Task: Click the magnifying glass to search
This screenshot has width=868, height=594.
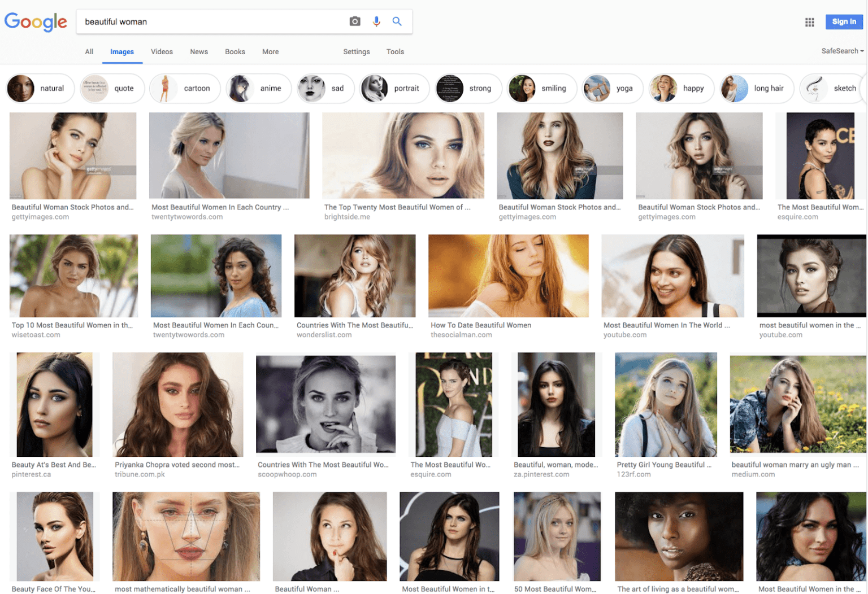Action: (397, 21)
